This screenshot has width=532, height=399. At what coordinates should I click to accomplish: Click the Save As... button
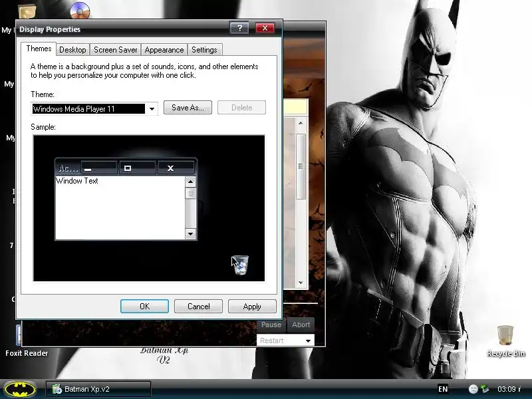pyautogui.click(x=188, y=108)
